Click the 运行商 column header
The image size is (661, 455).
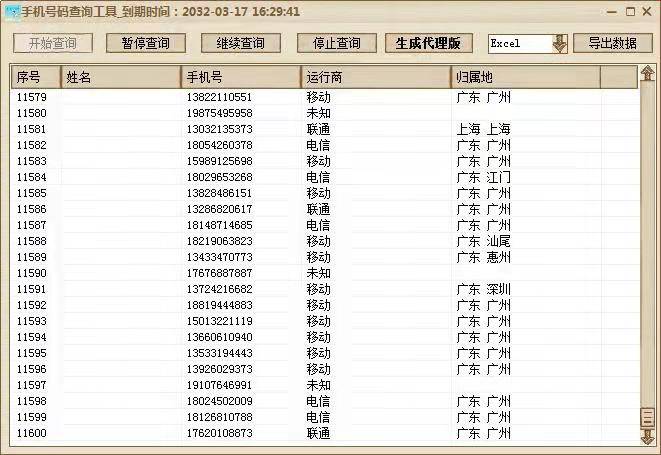(x=376, y=77)
